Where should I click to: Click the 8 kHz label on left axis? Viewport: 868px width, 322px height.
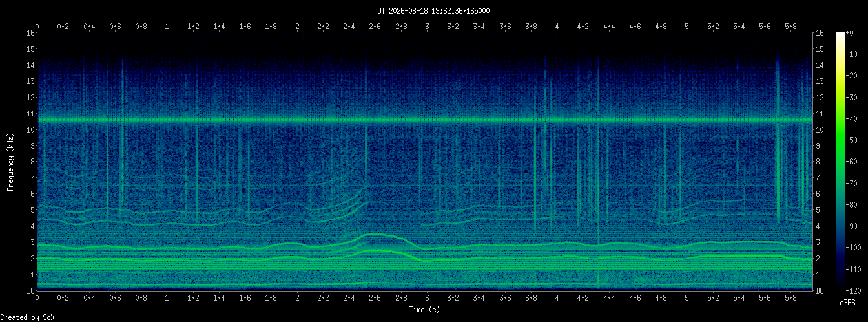tap(32, 162)
